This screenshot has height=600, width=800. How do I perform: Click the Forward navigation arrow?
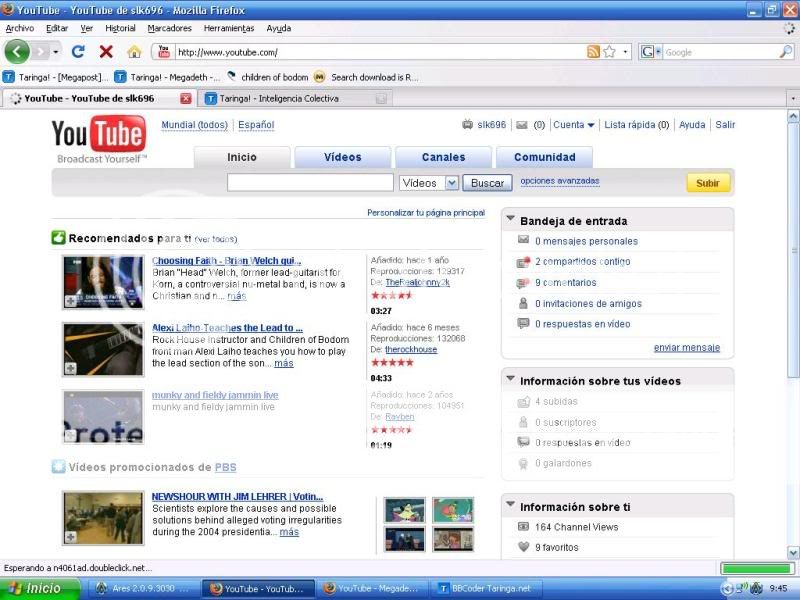pos(40,52)
